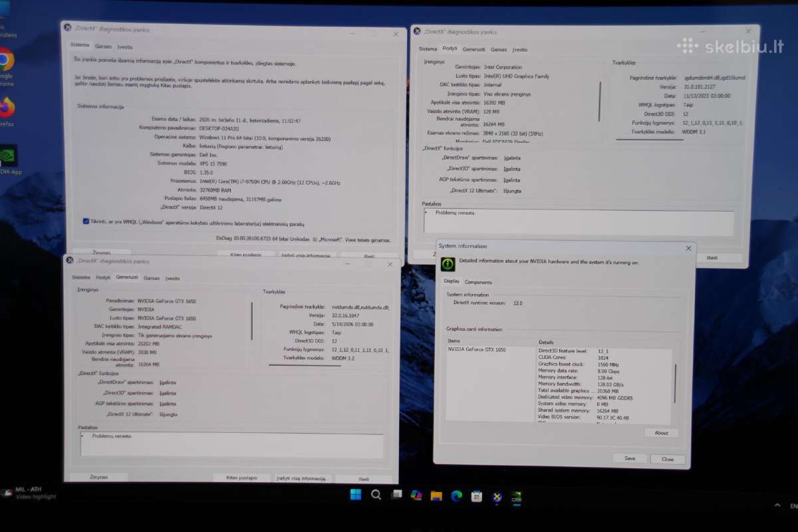The image size is (798, 532).
Task: Open Įvestis tab in the top-left DirectX window
Action: 124,47
